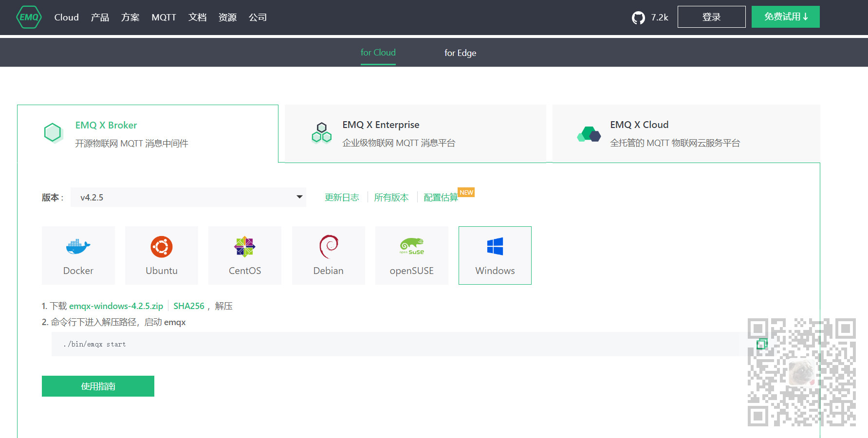Open the MQTT navigation menu

coord(164,18)
